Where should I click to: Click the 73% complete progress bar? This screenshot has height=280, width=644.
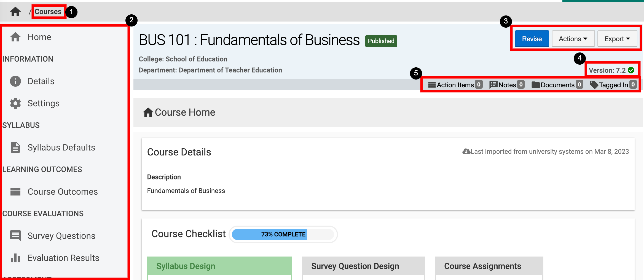point(283,234)
